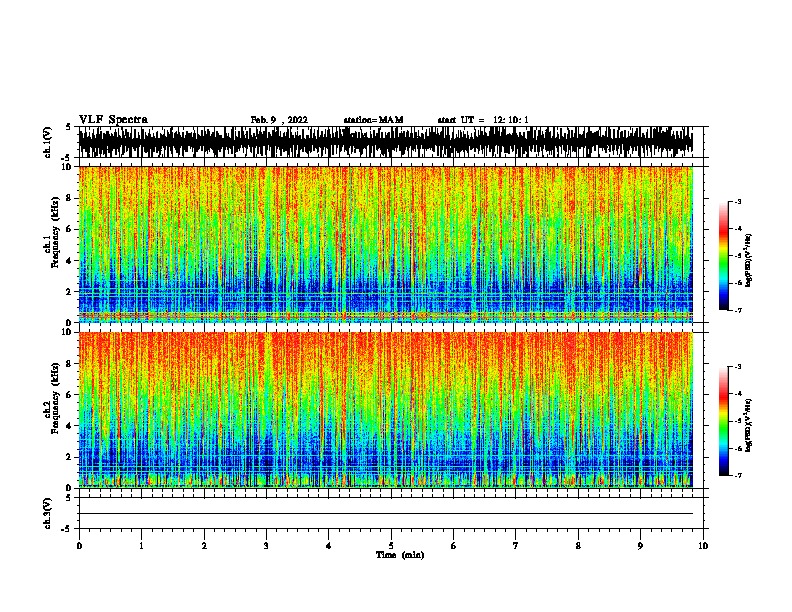
Task: Click the "10" tick on the time axis
Action: (x=703, y=546)
